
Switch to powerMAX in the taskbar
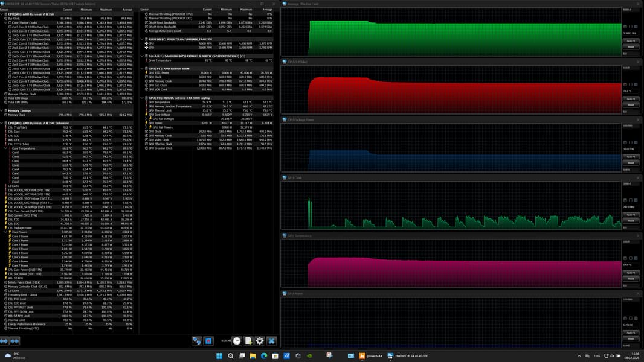click(x=371, y=356)
